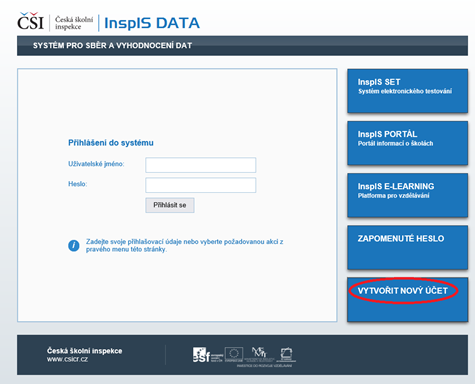This screenshot has height=384, width=475.
Task: Click the European Union flag logo
Action: (x=234, y=354)
